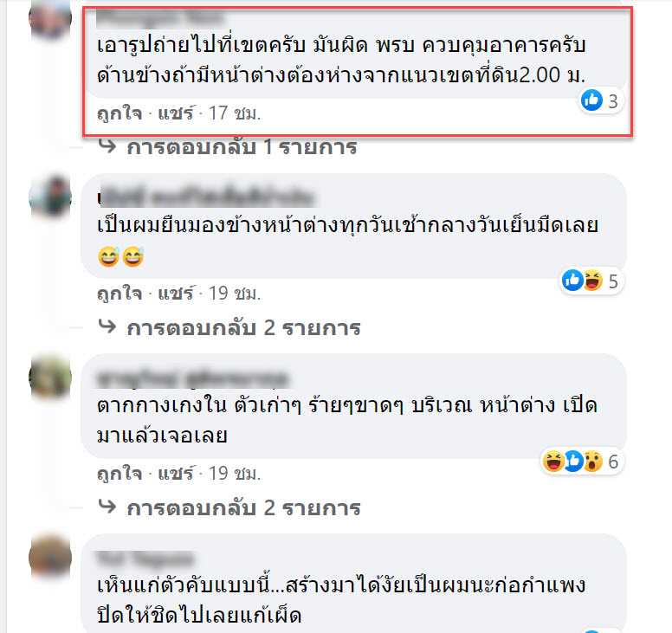Share the comment about watching the window
Screen dimensions: 672x633
click(x=176, y=294)
